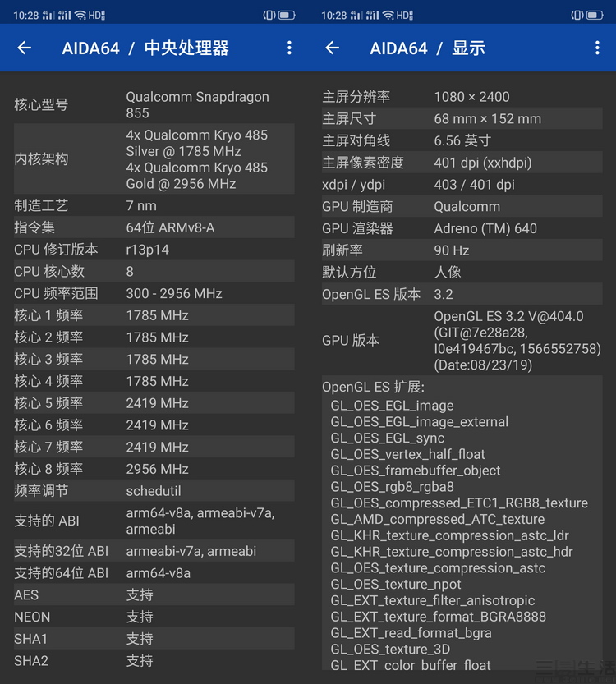Tap the 制造工艺 7 nm row
Viewport: 616px width, 684px height.
click(154, 205)
